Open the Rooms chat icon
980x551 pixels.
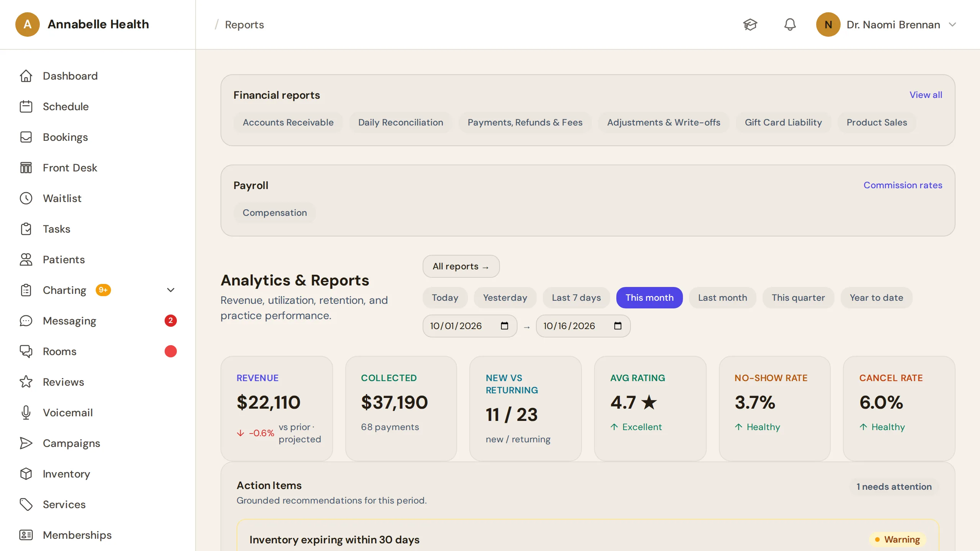coord(26,351)
